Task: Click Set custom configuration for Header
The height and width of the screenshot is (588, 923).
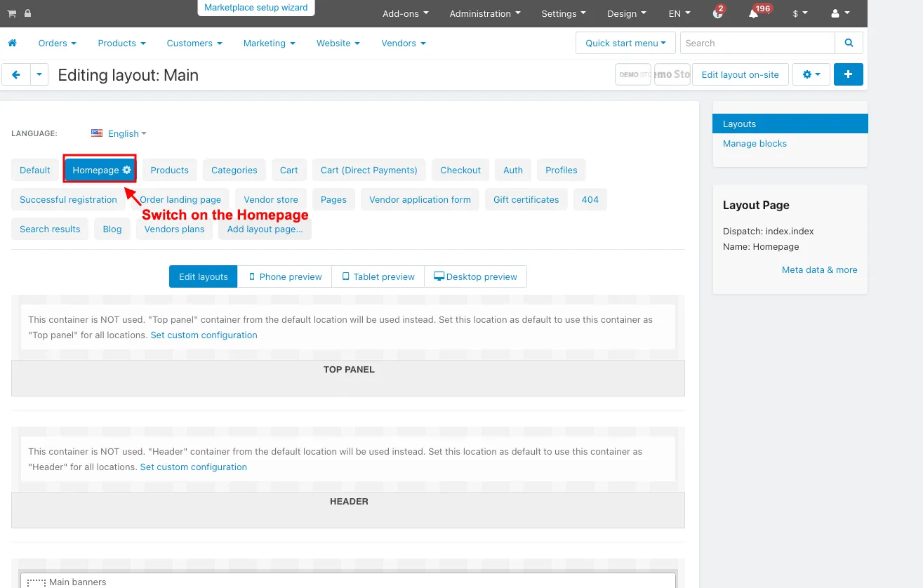Action: click(x=194, y=467)
